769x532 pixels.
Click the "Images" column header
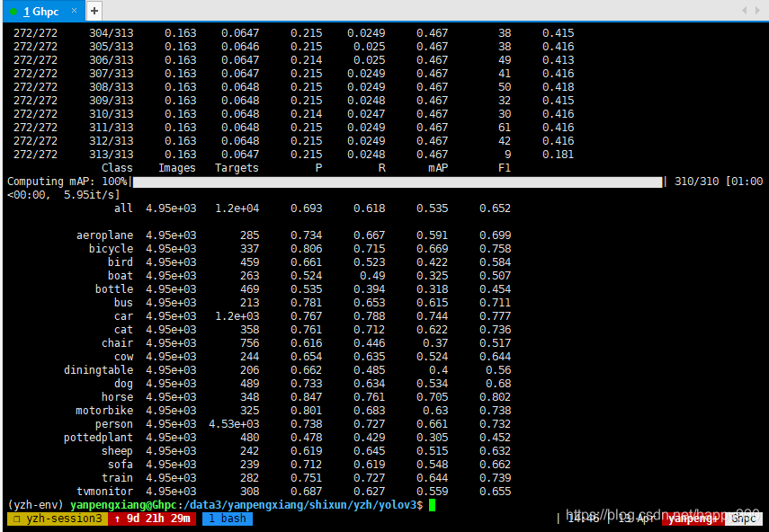point(176,168)
